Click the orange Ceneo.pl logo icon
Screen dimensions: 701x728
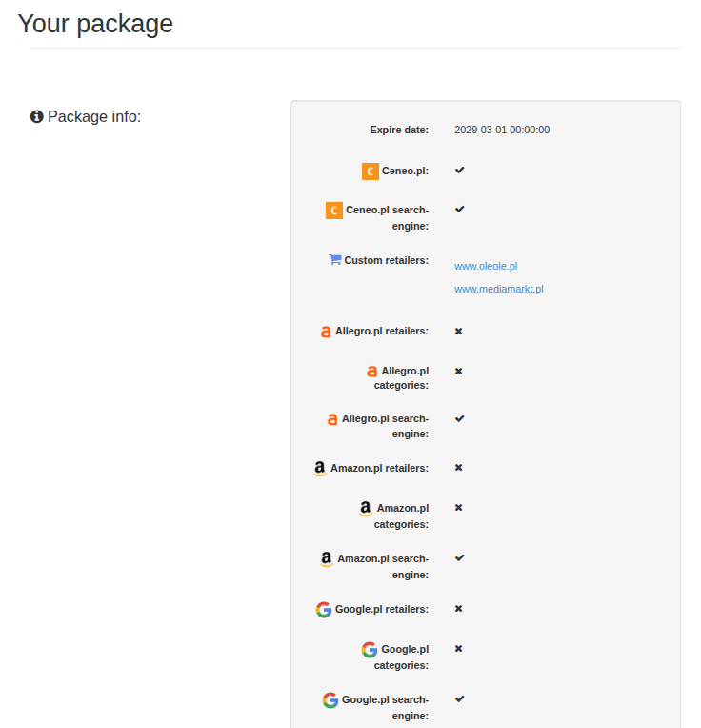point(371,172)
